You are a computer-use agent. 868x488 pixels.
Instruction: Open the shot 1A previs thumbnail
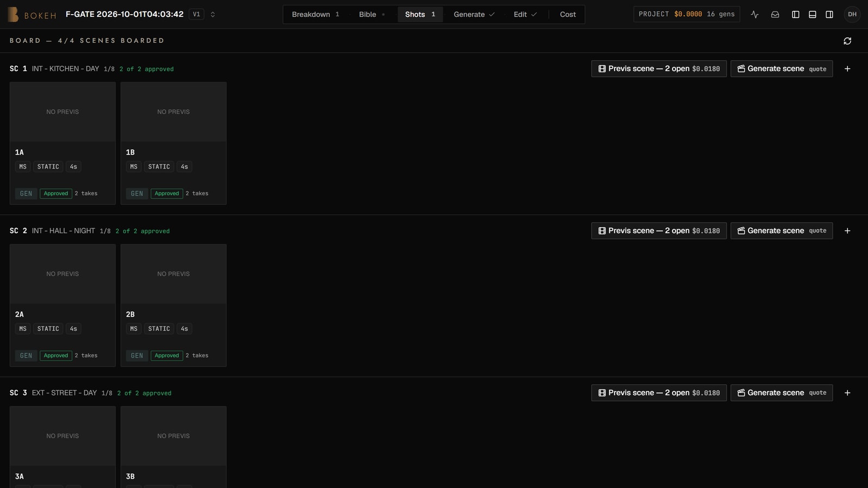tap(63, 112)
